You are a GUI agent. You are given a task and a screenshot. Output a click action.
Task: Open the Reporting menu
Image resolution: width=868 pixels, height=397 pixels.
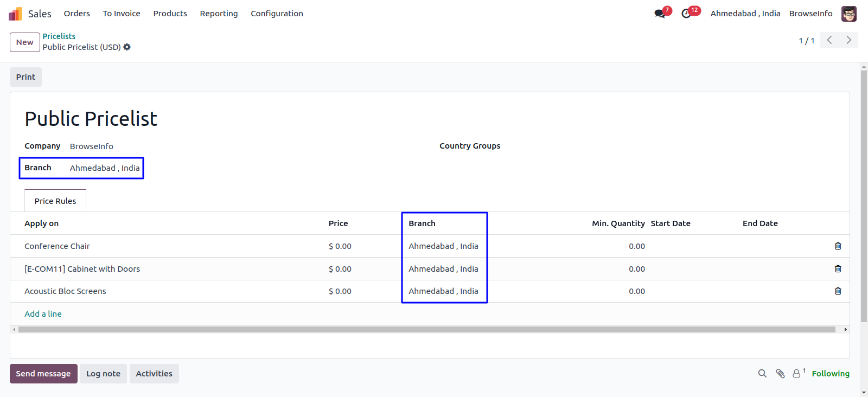(219, 14)
